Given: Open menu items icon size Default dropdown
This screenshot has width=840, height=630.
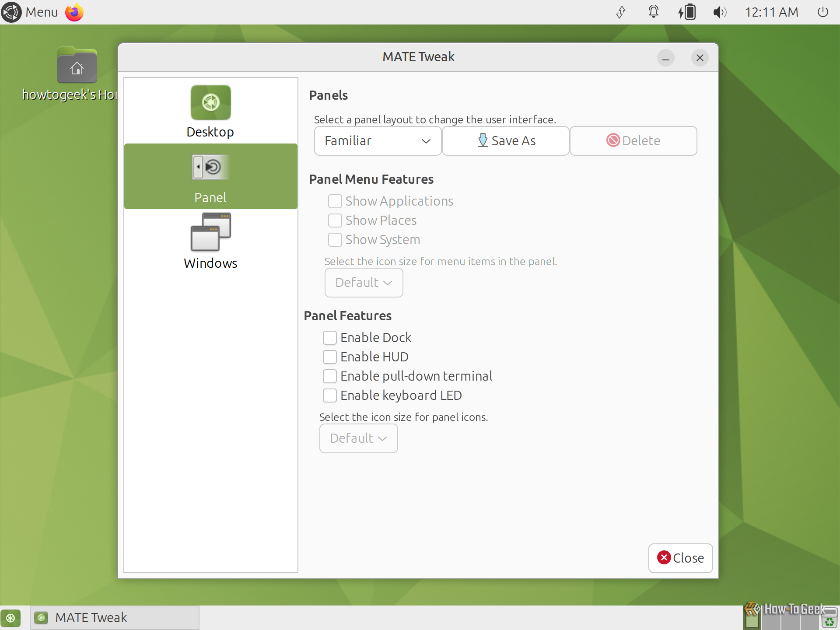Looking at the screenshot, I should coord(364,283).
